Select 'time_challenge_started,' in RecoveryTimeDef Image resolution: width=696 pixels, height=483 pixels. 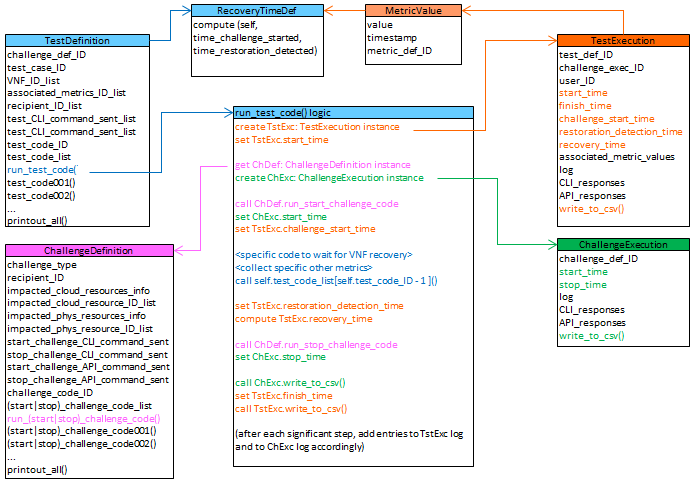pos(248,38)
